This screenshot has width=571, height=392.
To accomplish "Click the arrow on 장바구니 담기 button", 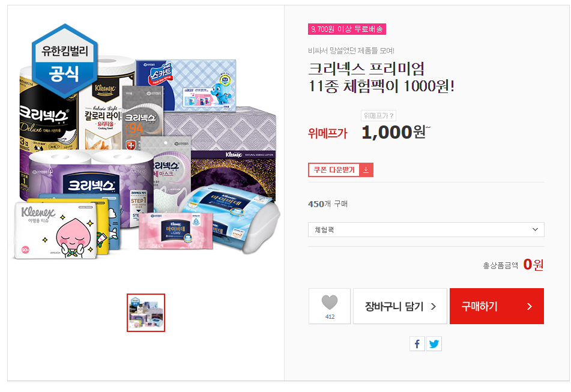I will (434, 307).
